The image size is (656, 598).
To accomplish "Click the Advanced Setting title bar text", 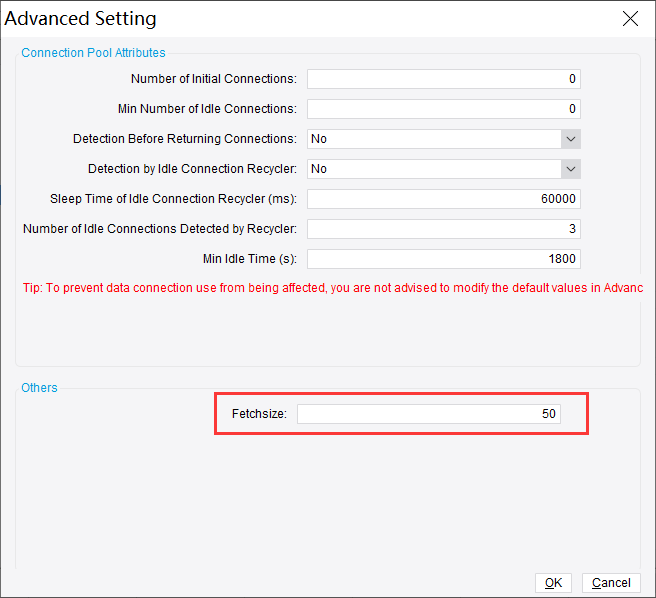I will coord(81,19).
